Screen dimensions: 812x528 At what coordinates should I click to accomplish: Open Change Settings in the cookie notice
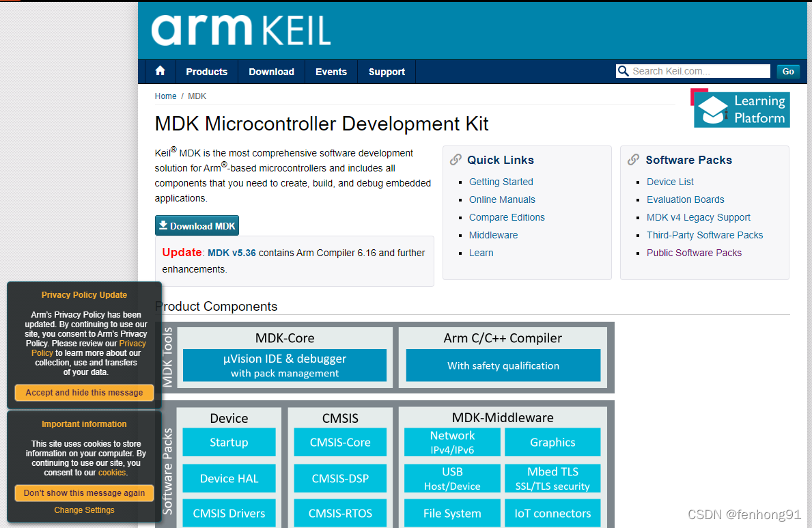(83, 510)
